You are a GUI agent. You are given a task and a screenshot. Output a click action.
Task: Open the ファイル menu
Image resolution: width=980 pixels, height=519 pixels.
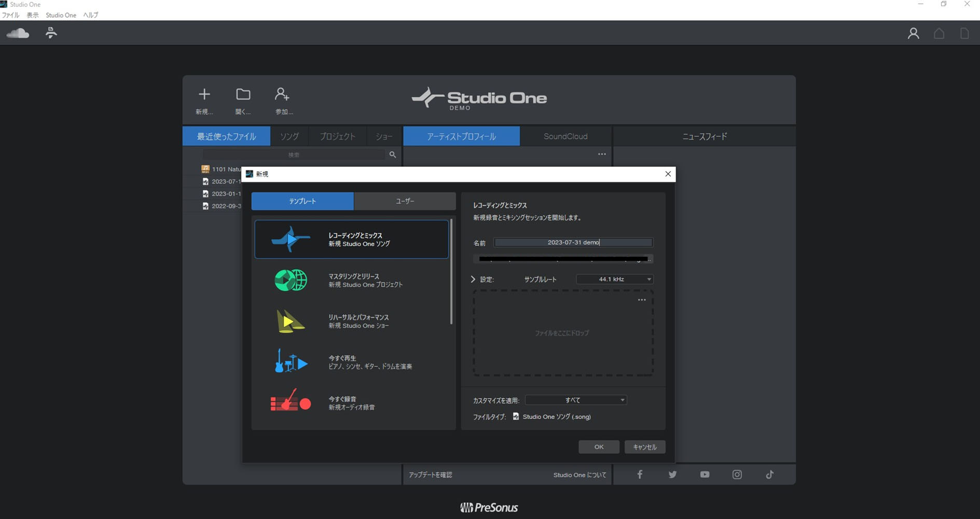pos(10,15)
